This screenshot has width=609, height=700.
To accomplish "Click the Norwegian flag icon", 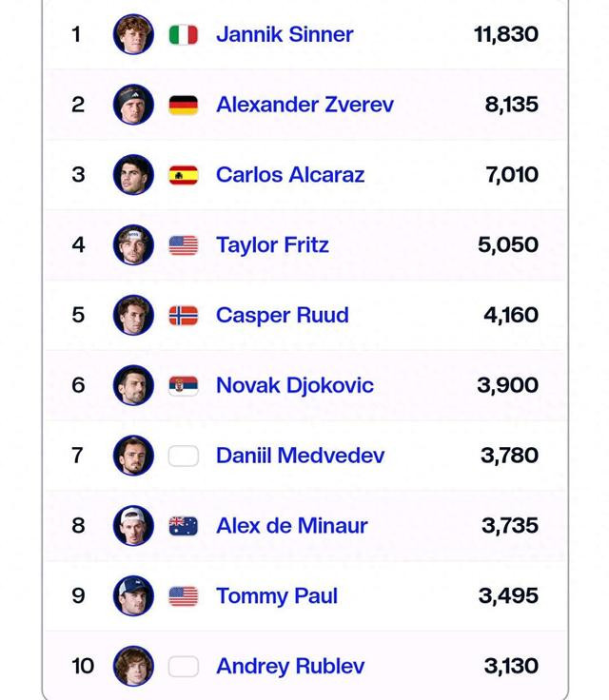I will 184,316.
